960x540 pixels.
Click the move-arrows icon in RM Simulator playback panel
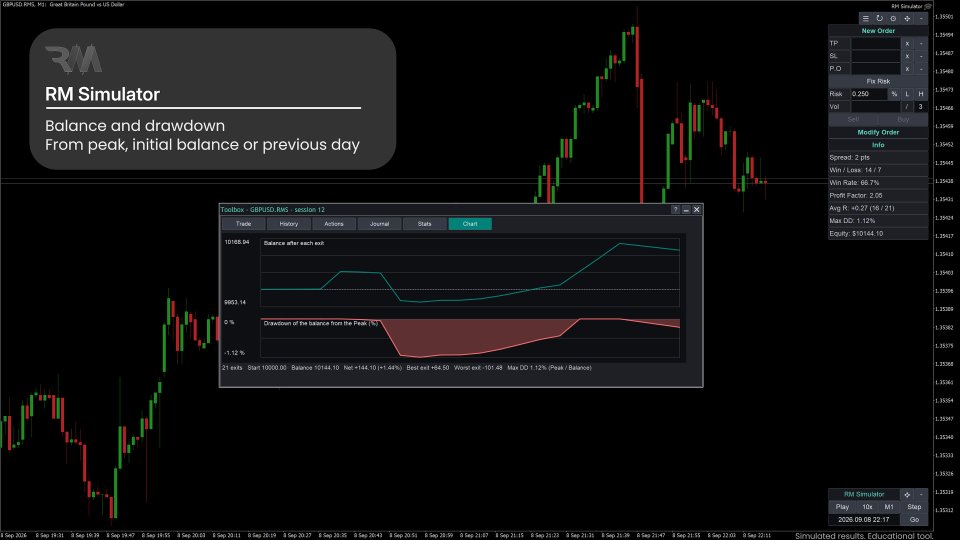click(x=907, y=495)
